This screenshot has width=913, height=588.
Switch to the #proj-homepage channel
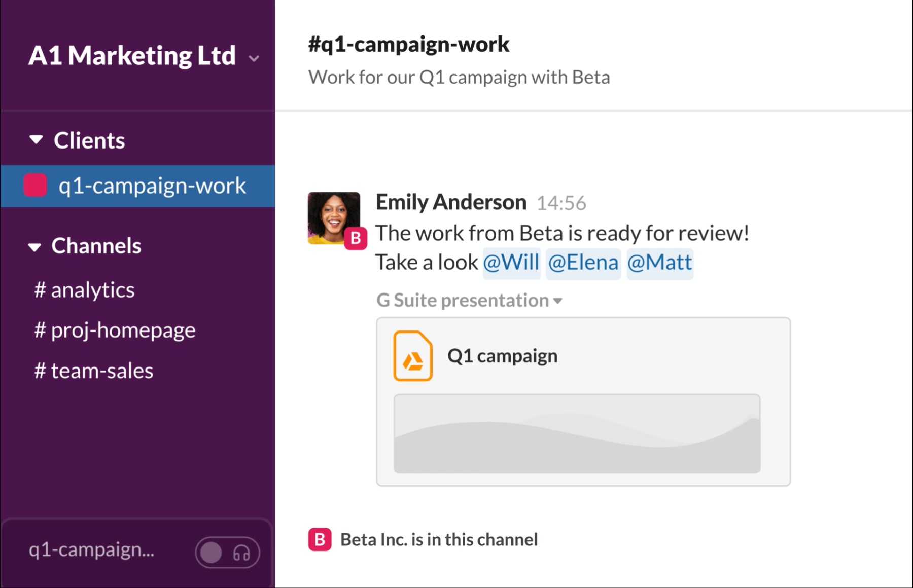(x=115, y=330)
